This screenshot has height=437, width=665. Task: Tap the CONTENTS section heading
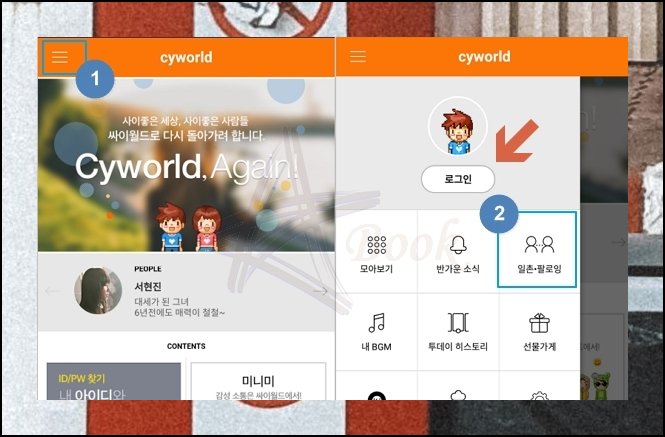point(186,346)
